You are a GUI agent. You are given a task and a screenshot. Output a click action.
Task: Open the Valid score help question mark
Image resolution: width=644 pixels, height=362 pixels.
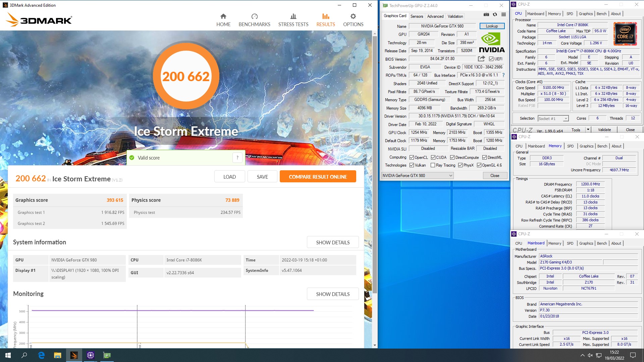[237, 158]
